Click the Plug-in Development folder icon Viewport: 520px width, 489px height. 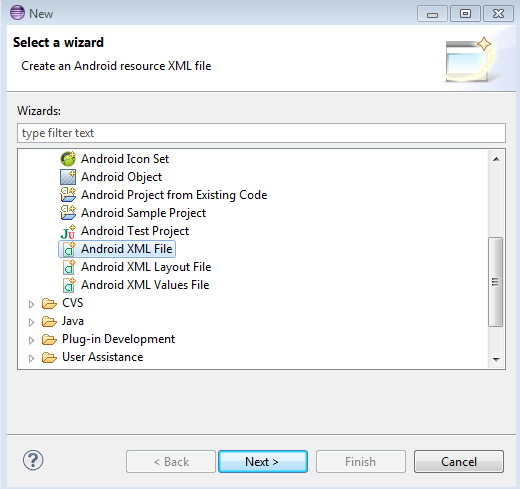tap(49, 340)
